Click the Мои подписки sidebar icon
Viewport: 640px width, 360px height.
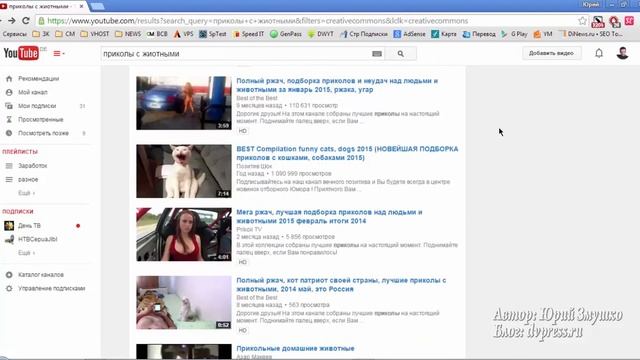[9, 106]
